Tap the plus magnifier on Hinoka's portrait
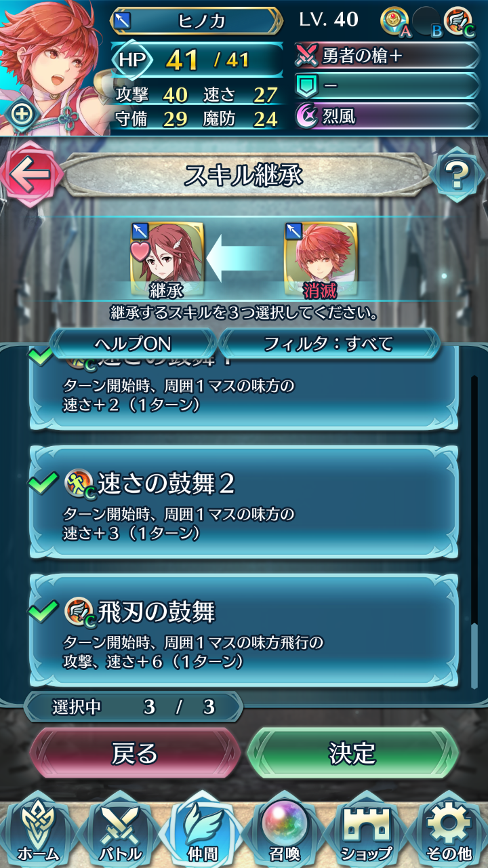 click(x=22, y=113)
